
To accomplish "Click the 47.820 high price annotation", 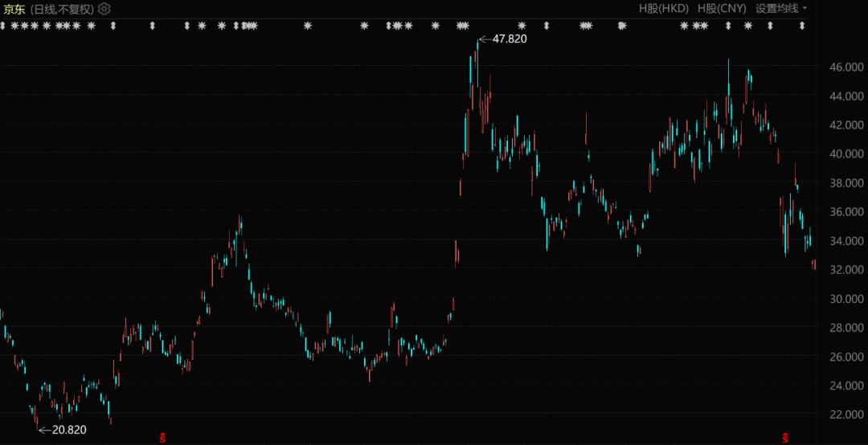I will [509, 39].
